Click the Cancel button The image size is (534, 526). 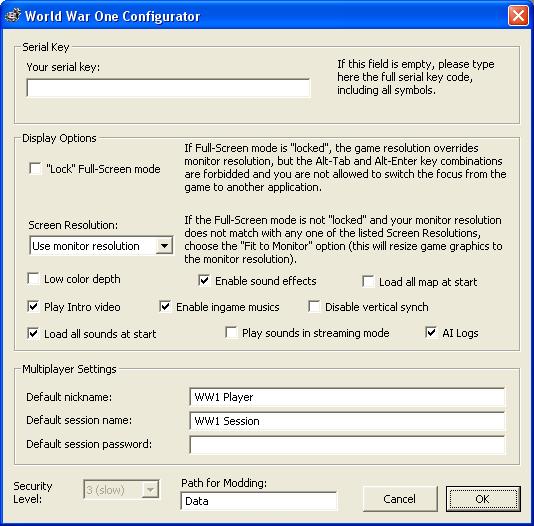[400, 499]
